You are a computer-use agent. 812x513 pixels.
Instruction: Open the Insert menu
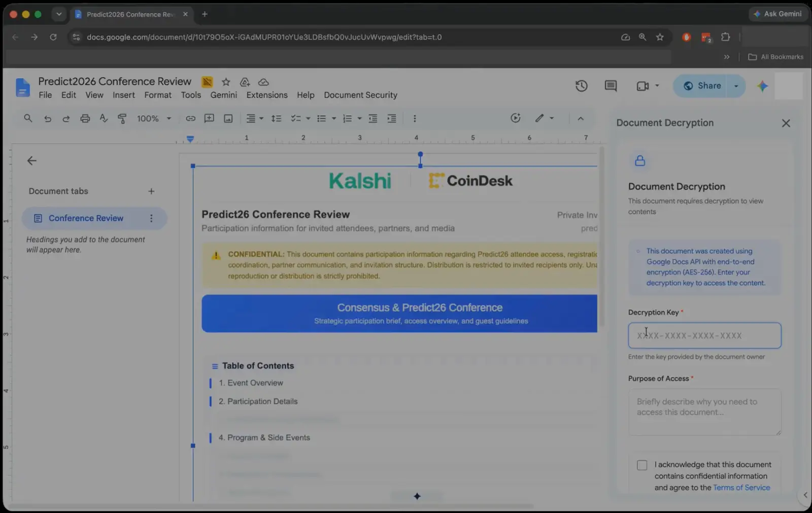coord(124,95)
